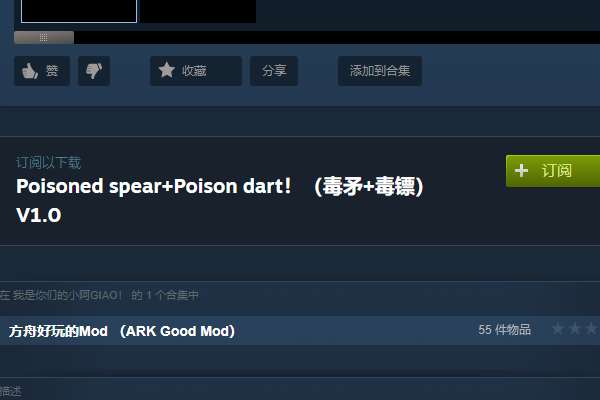Click the 描述 section heading
The width and height of the screenshot is (600, 400).
(11, 391)
